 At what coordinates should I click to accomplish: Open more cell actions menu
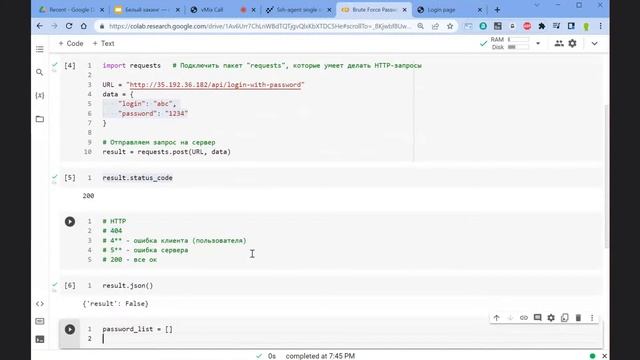coord(592,318)
